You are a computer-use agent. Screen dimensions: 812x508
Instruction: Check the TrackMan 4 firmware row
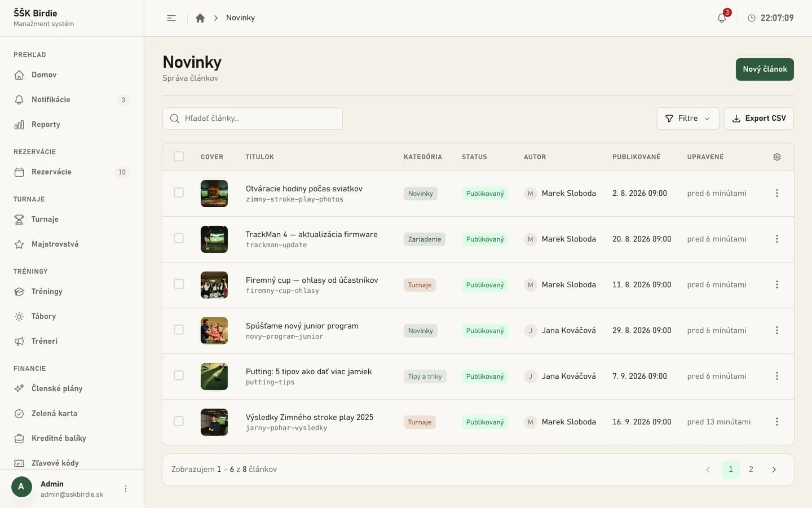pos(179,238)
